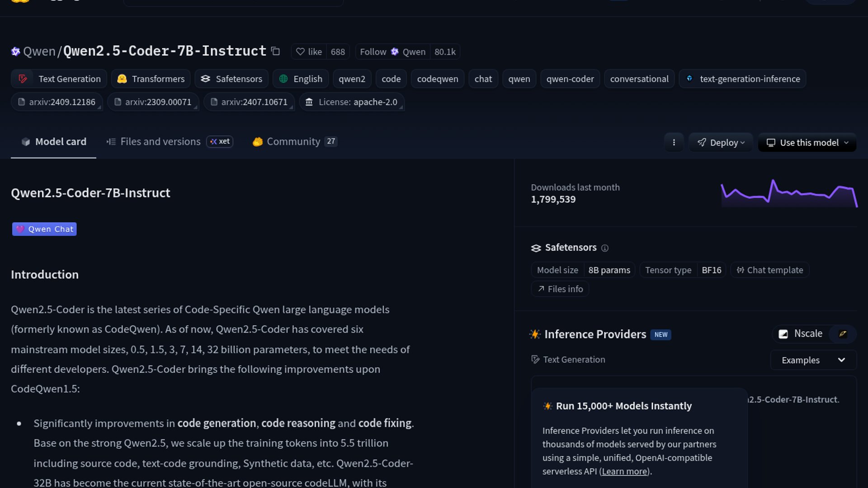868x488 pixels.
Task: Open the License apache-2.0 tag
Action: [x=352, y=102]
